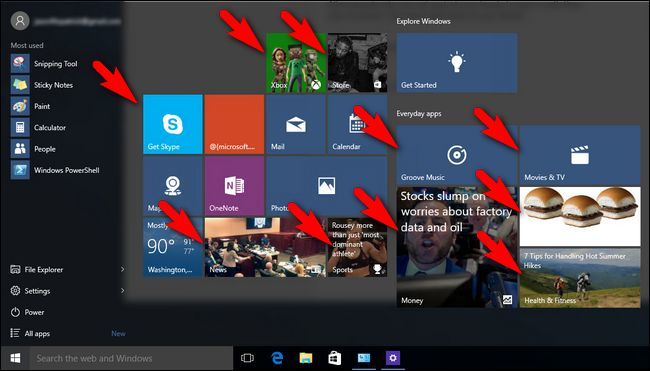Click the Mail tile
Image resolution: width=650 pixels, height=371 pixels.
[x=296, y=124]
